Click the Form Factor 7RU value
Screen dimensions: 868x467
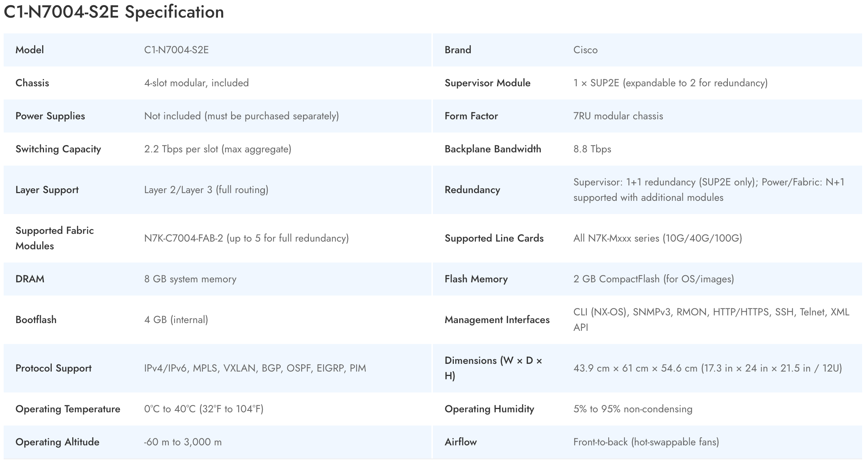coord(618,116)
